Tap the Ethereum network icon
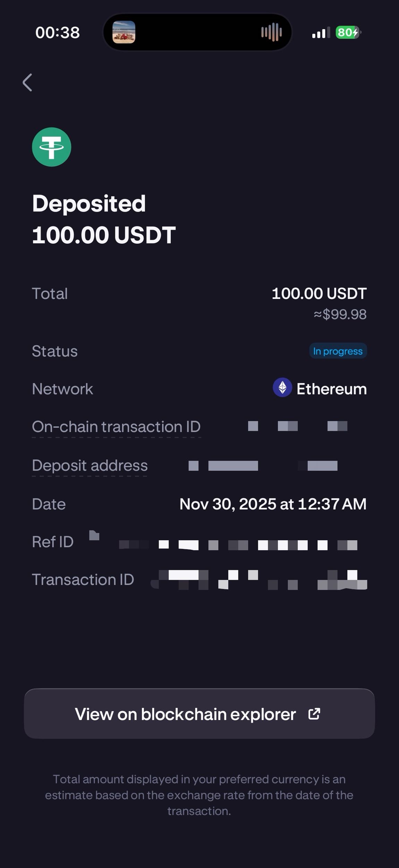399x868 pixels. [282, 387]
